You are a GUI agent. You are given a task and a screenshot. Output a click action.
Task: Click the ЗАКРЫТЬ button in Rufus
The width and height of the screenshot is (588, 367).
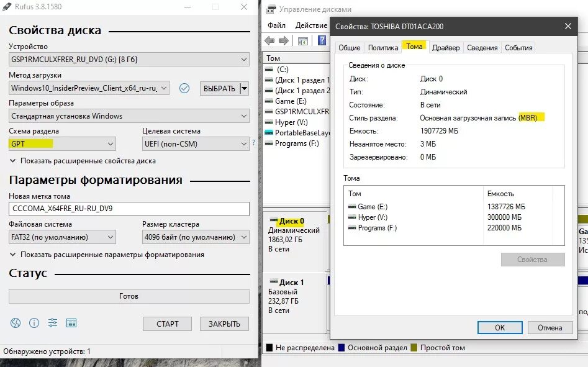[x=224, y=324]
